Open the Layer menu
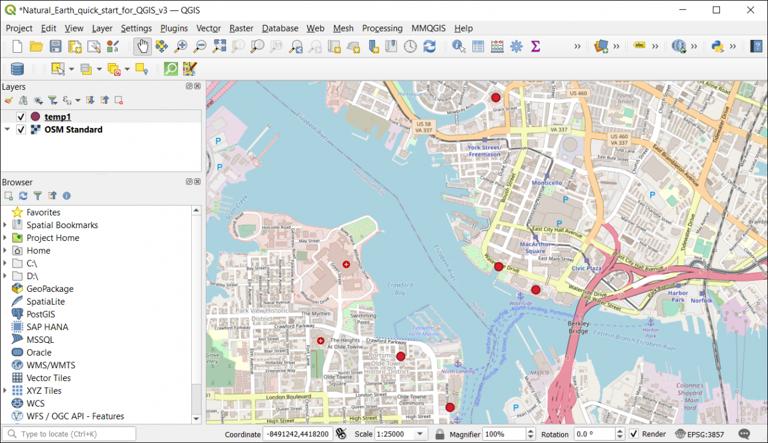This screenshot has width=768, height=443. pyautogui.click(x=102, y=28)
